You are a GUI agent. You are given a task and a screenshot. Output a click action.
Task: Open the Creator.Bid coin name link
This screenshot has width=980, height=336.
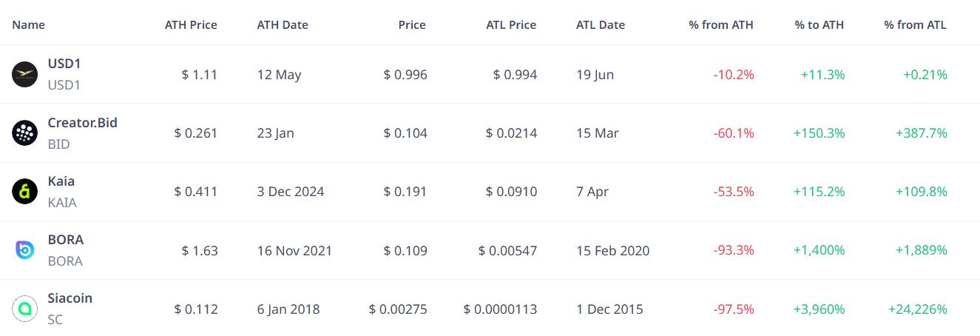(x=82, y=122)
